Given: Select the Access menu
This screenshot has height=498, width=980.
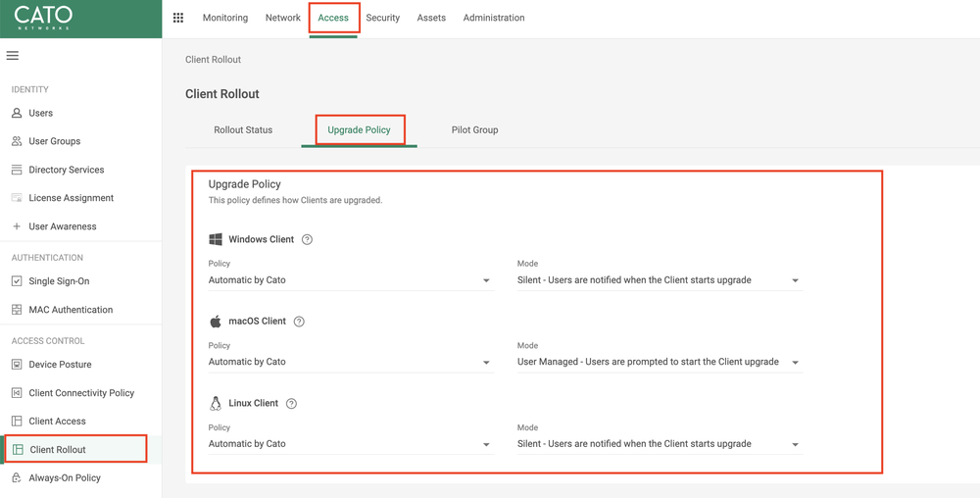Looking at the screenshot, I should coord(333,18).
